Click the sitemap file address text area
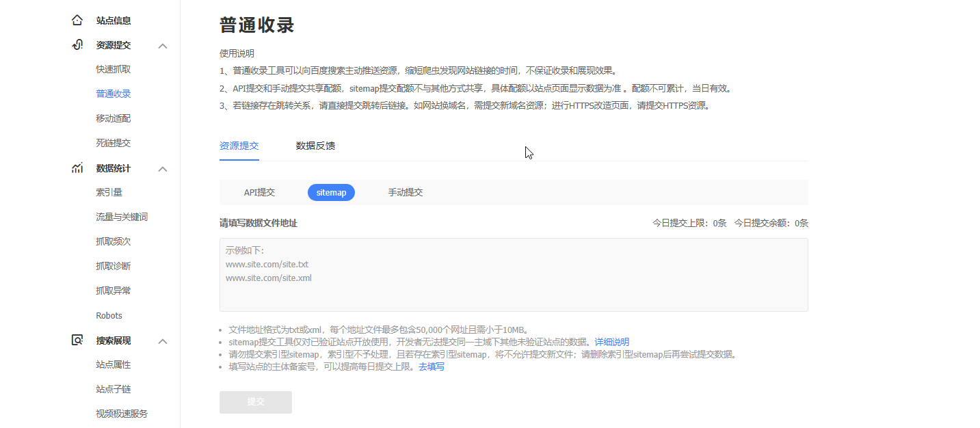Screen dimensions: 980x428 tap(513, 275)
